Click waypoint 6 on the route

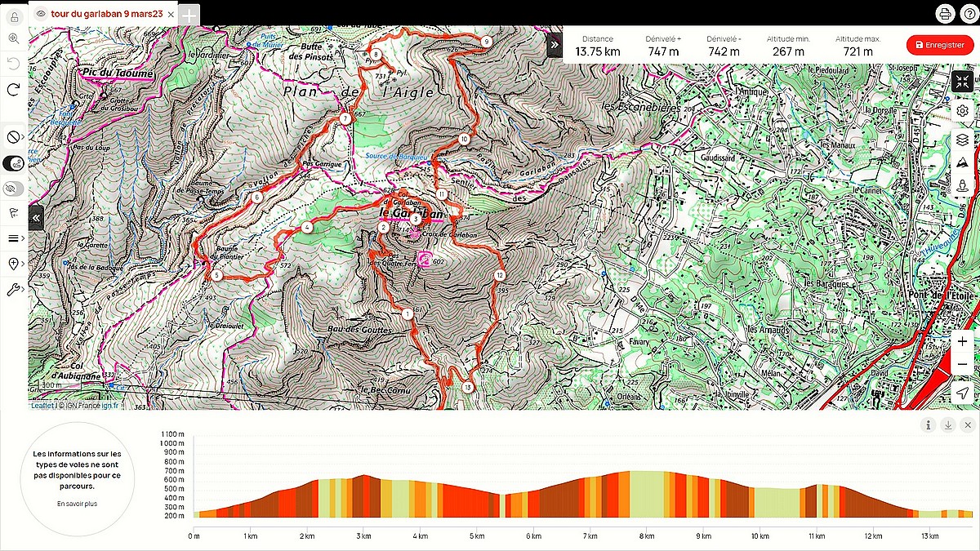click(x=257, y=198)
